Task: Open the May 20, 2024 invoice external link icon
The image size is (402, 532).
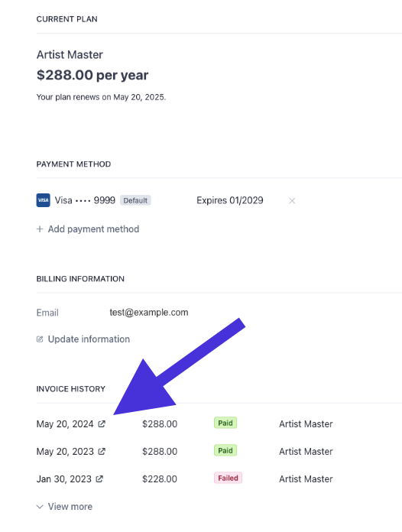Action: [102, 423]
